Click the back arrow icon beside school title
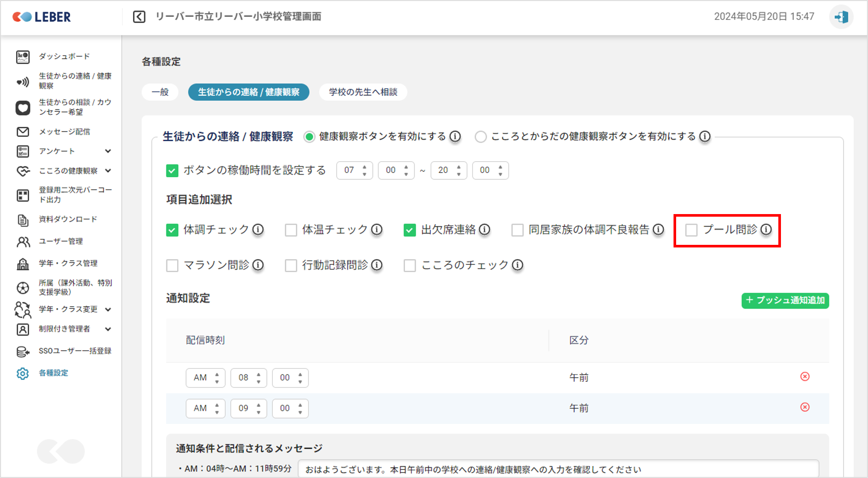This screenshot has width=868, height=478. (139, 17)
